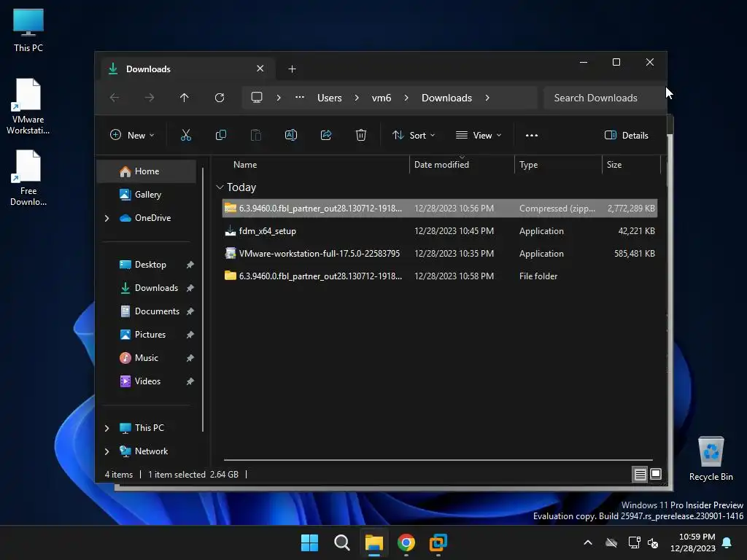Open hidden breadcrumb ellipsis in address bar

[x=300, y=97]
